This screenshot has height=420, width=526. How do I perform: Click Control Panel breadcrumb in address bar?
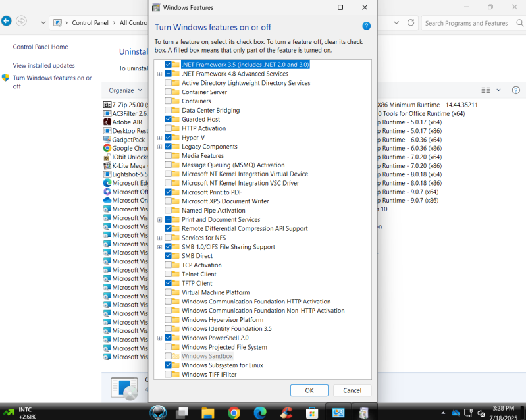coord(90,23)
